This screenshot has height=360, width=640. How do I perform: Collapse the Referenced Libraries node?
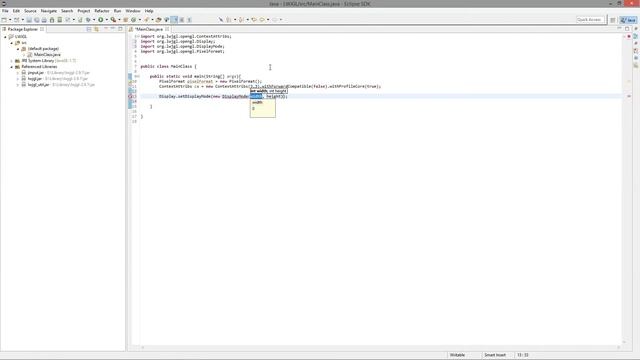click(x=11, y=67)
